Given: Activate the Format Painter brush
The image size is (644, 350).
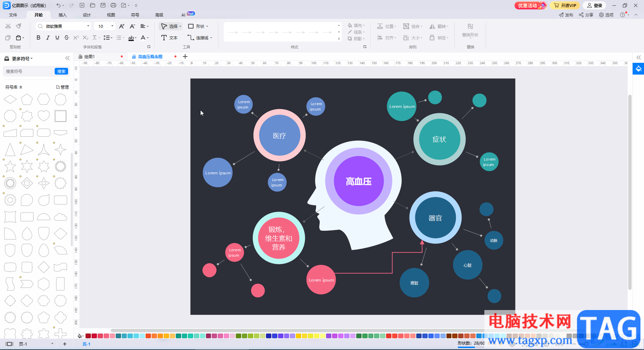Looking at the screenshot, I should (19, 26).
